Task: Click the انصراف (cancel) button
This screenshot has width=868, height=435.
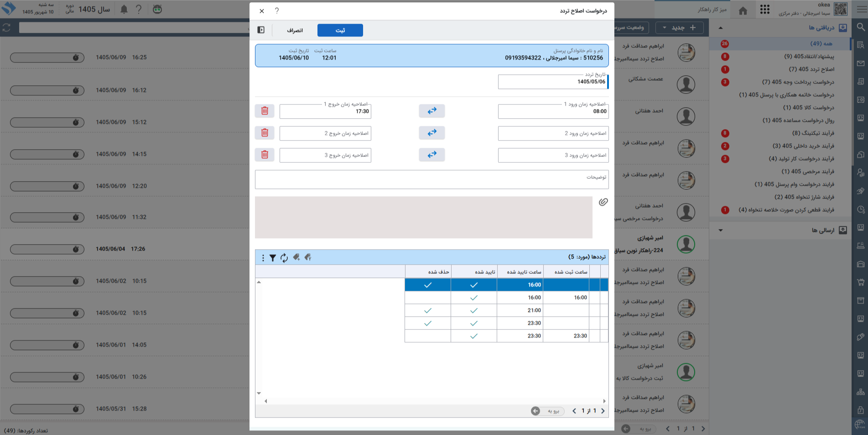Action: [x=295, y=30]
